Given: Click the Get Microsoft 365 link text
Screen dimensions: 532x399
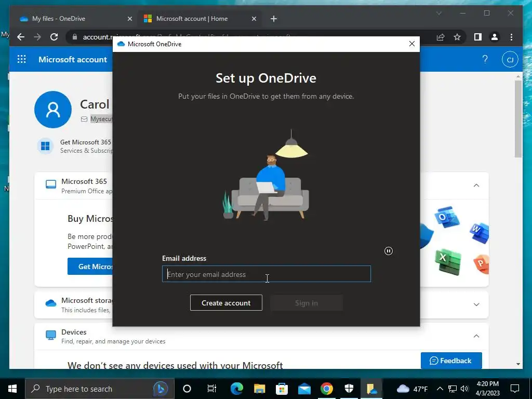Looking at the screenshot, I should 86,142.
